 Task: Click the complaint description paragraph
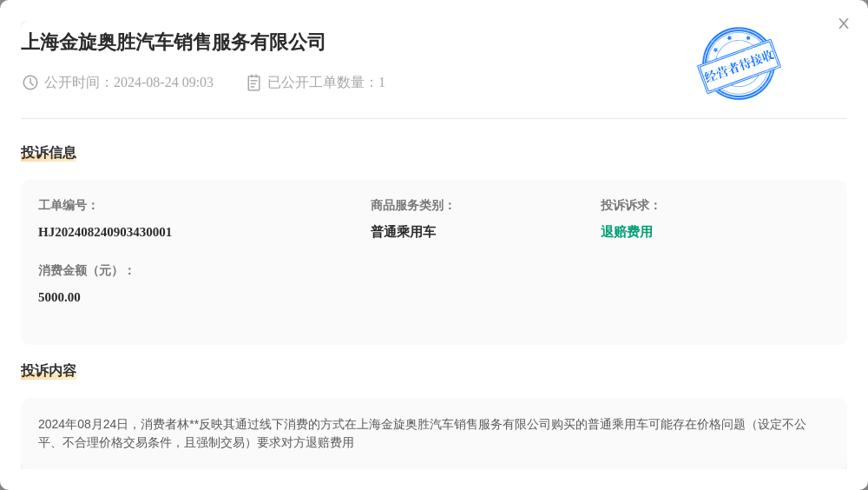[422, 434]
